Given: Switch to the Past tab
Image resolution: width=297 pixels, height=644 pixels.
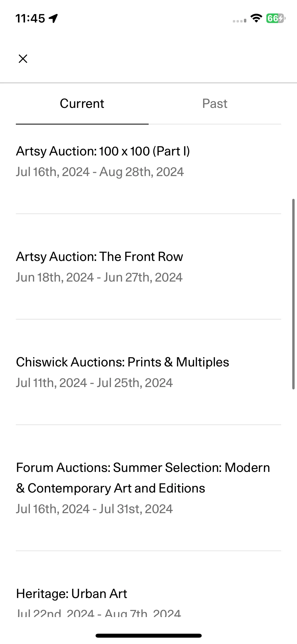Looking at the screenshot, I should (x=215, y=104).
